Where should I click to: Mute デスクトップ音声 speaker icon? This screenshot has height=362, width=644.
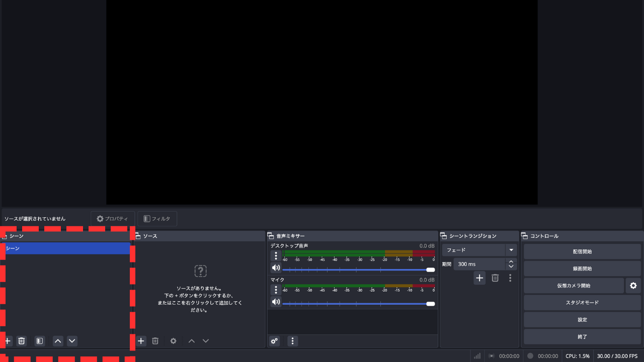[x=276, y=268]
